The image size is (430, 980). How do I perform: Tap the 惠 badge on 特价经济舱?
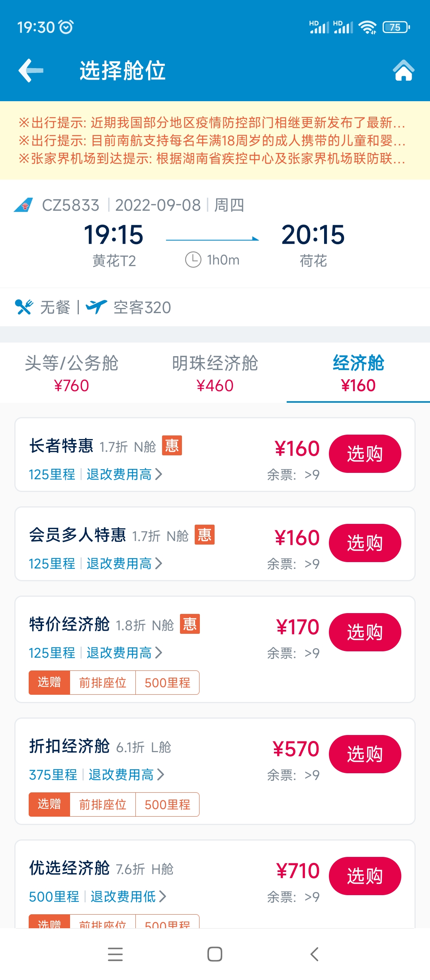click(190, 624)
